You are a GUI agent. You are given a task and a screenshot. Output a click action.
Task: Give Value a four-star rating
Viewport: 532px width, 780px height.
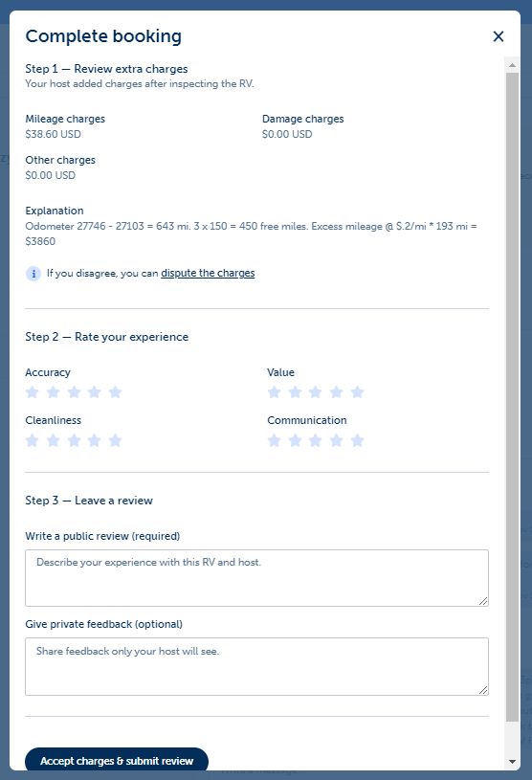pos(337,392)
